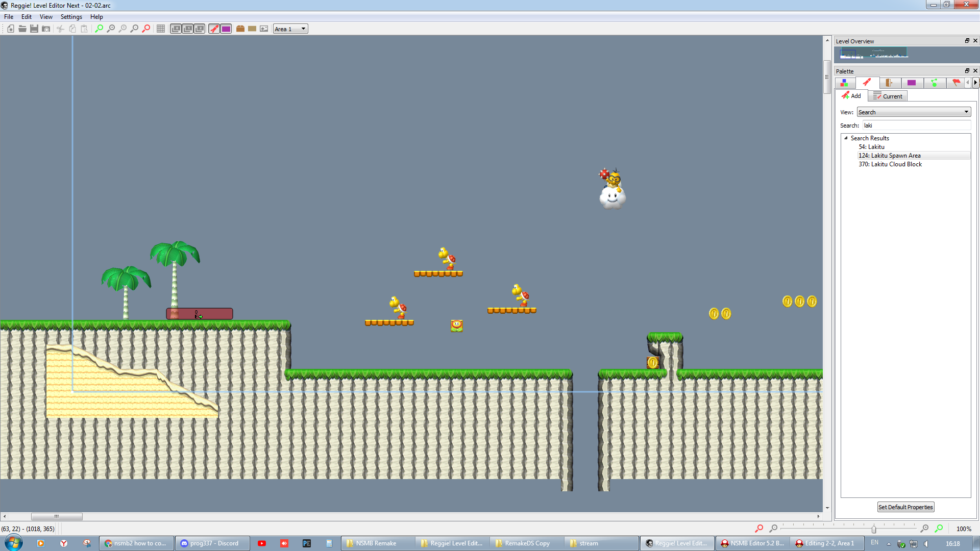Toggle Layer 0 visibility in toolbar
This screenshot has height=551, width=980.
click(x=176, y=29)
